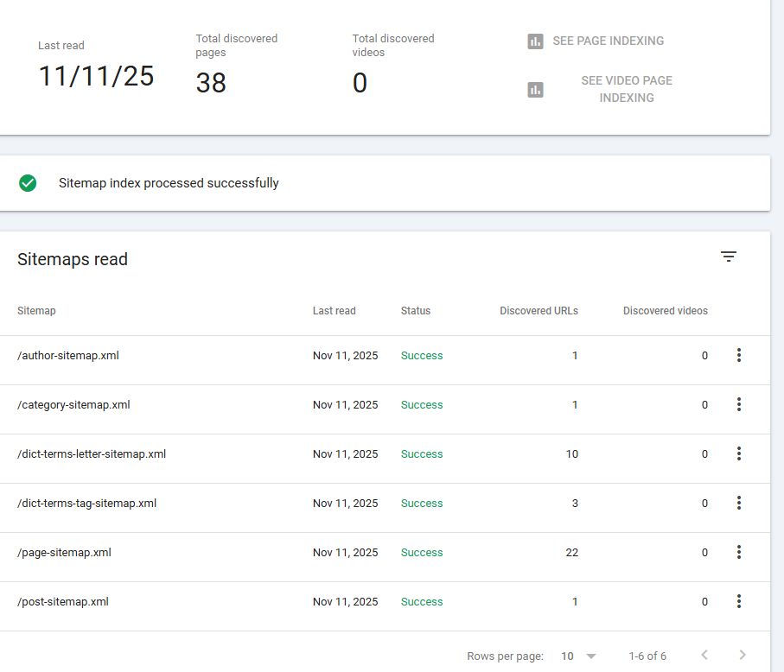
Task: Open more options for /dict-terms-letter-sitemap.xml row
Action: point(738,453)
